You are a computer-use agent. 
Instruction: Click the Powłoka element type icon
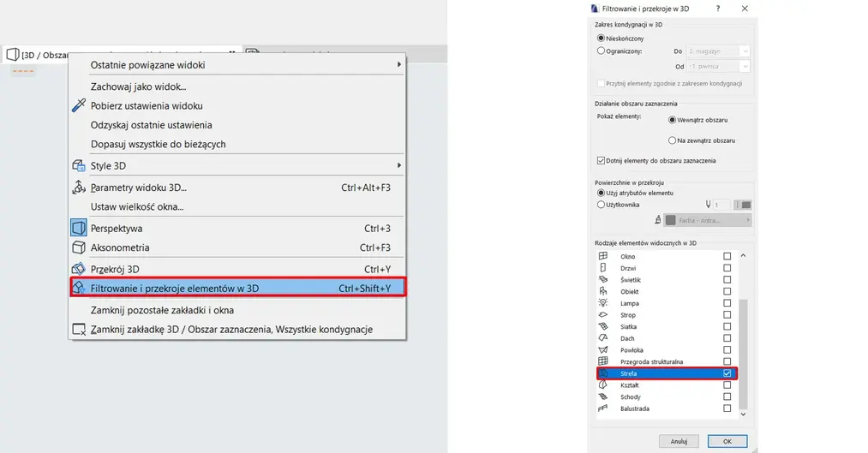(603, 349)
